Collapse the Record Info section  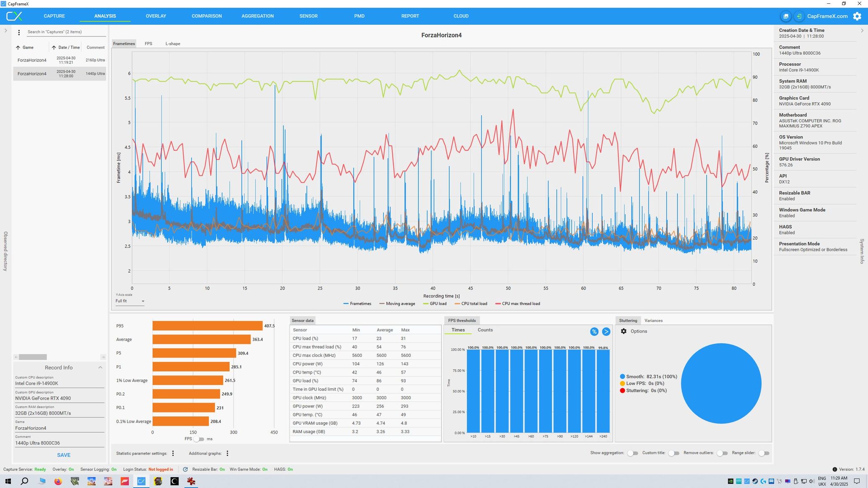click(100, 368)
